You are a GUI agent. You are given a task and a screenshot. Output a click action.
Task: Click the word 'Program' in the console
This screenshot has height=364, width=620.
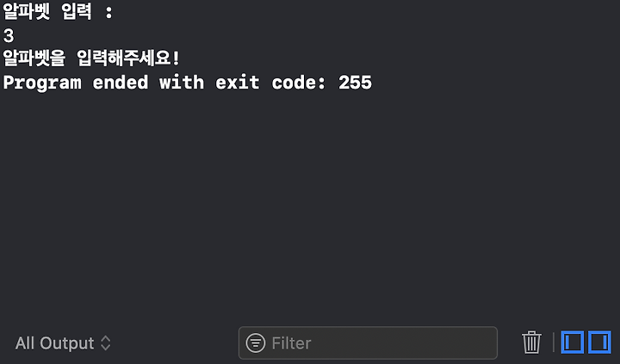click(x=42, y=83)
